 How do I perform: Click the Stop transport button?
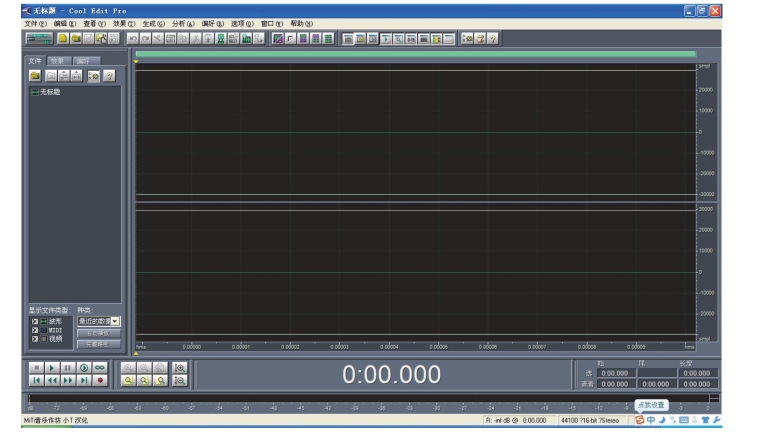pyautogui.click(x=37, y=367)
